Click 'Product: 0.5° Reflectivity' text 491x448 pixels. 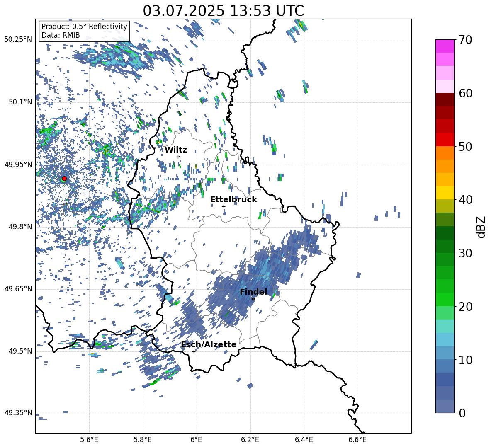pos(84,26)
